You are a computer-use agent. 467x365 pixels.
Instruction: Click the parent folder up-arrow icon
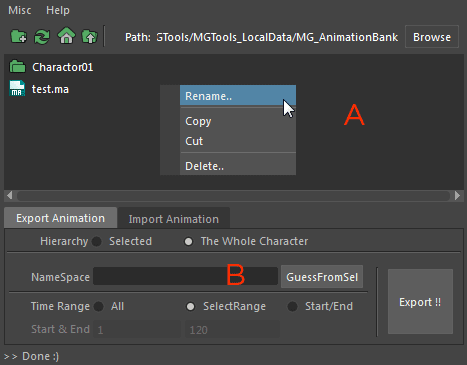(90, 36)
